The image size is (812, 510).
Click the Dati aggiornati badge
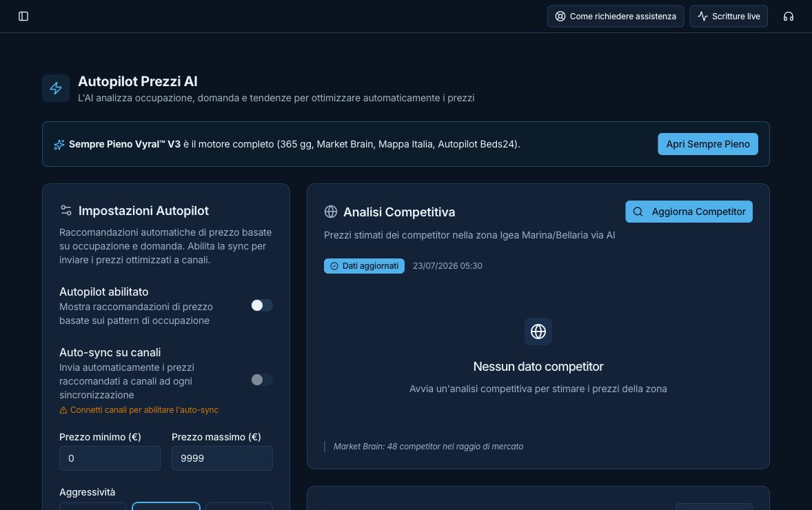coord(364,265)
